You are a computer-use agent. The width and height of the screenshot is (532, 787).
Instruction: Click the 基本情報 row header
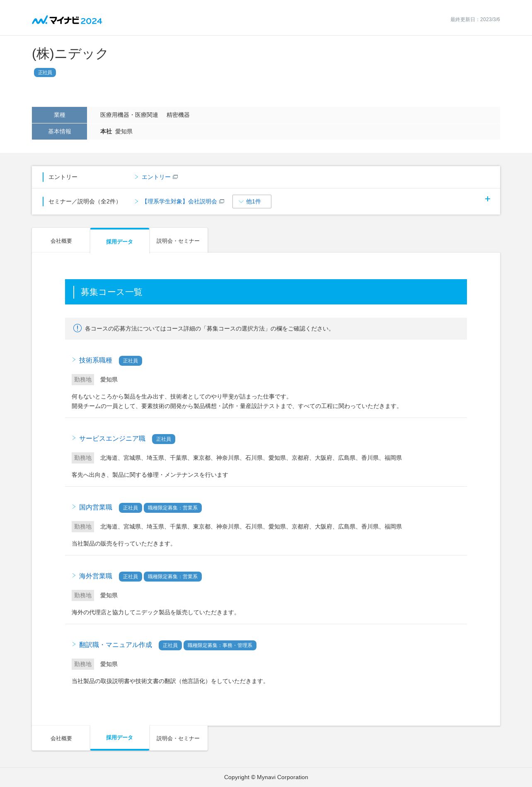(59, 131)
